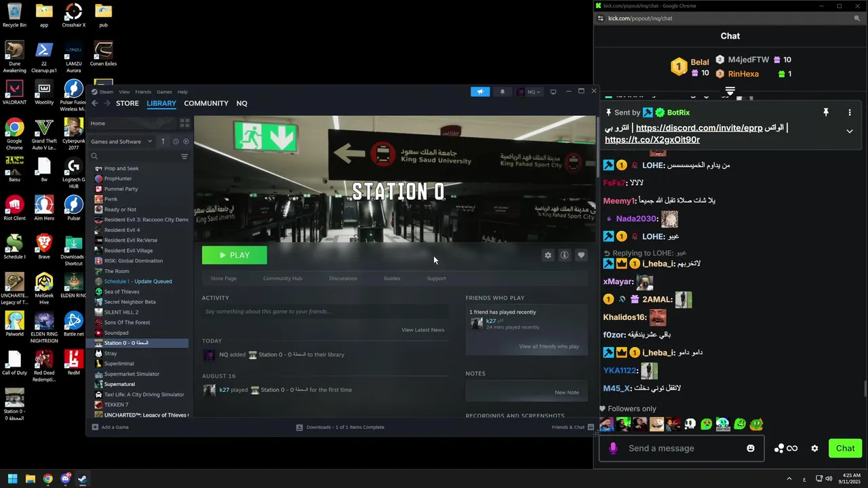868x488 pixels.
Task: Add Station 0 to favorites heart
Action: pyautogui.click(x=581, y=255)
